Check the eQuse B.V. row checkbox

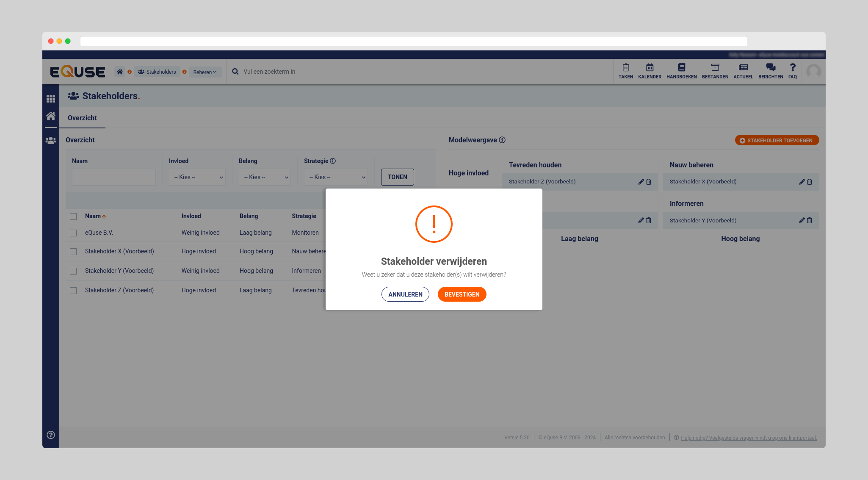click(73, 233)
